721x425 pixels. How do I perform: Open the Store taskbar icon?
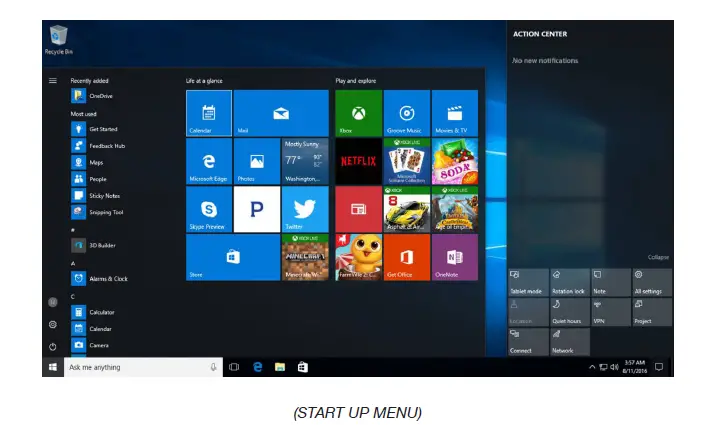click(x=303, y=367)
